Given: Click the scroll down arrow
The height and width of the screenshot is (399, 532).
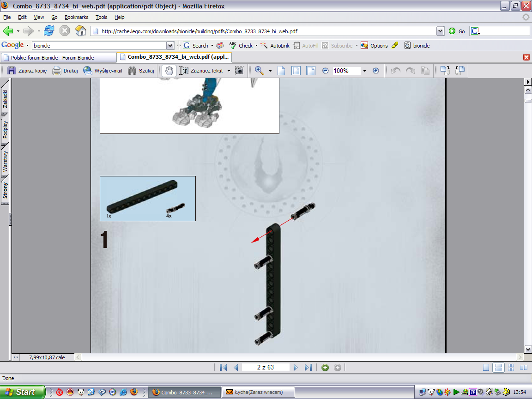Looking at the screenshot, I should 528,349.
